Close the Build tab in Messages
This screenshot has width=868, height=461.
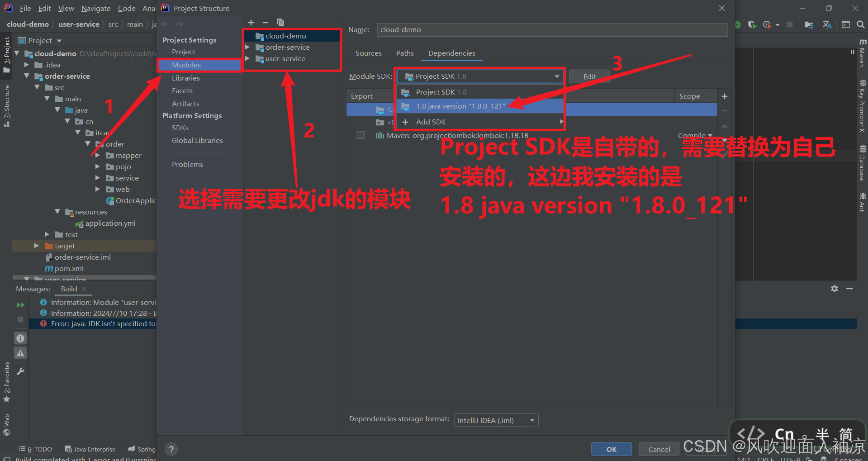(84, 289)
